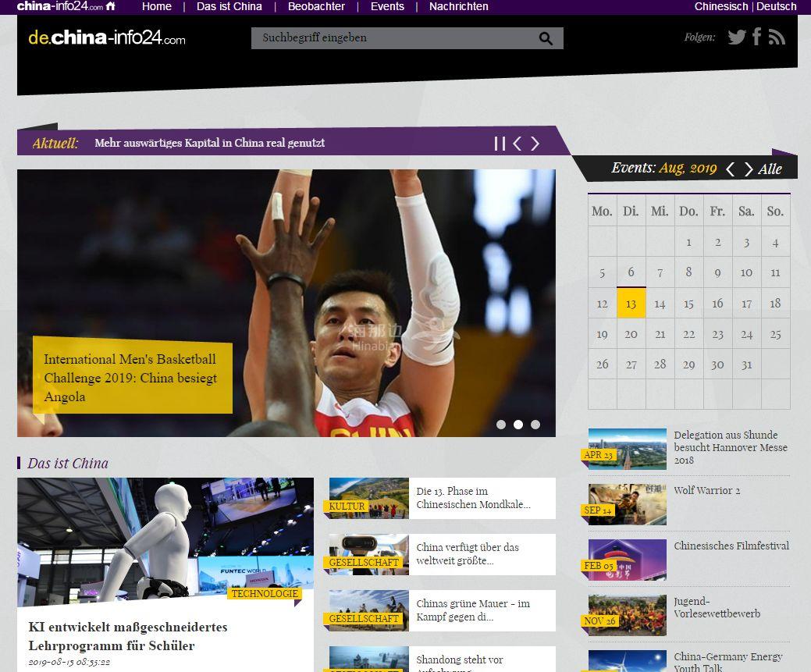Open the Wolf Warrior 2 event thumbnail

point(627,504)
